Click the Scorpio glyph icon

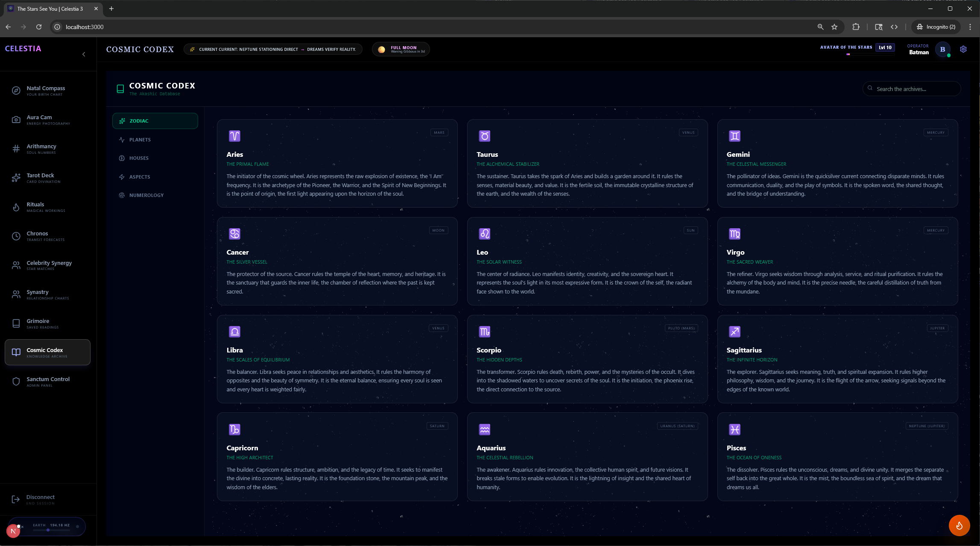pyautogui.click(x=484, y=332)
